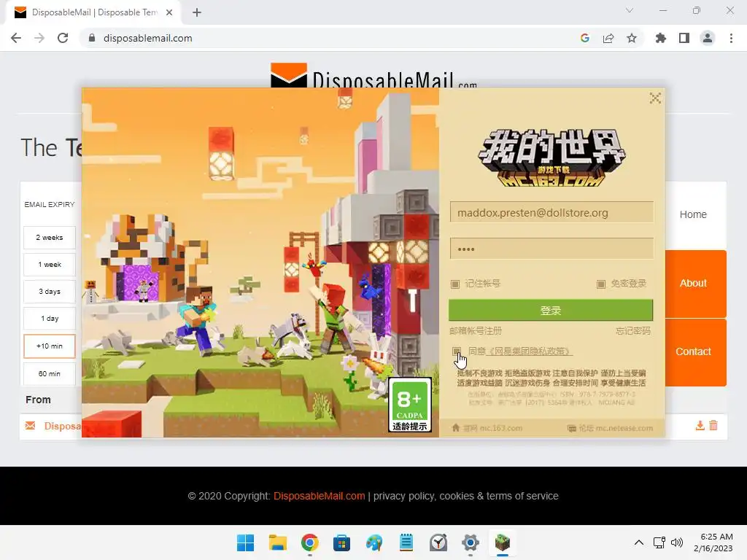Viewport: 747px width, 560px height.
Task: Open Chrome from the taskbar
Action: pyautogui.click(x=309, y=542)
